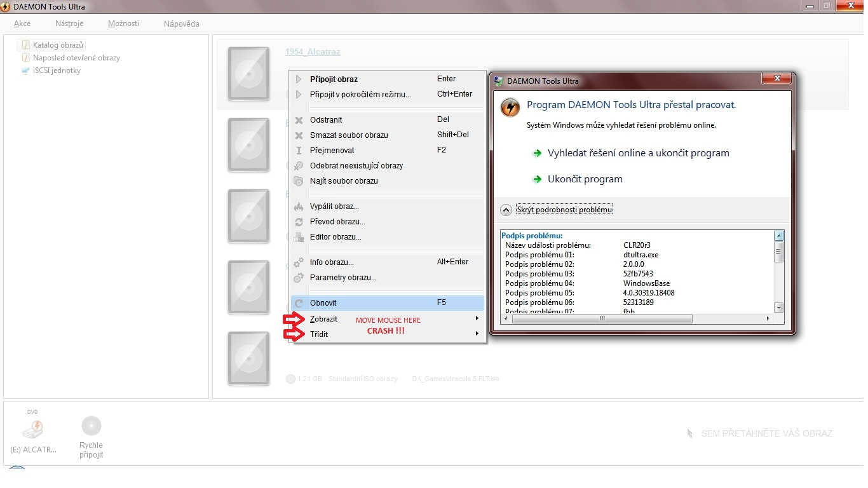Click the Najít soubor obrazu icon

299,181
